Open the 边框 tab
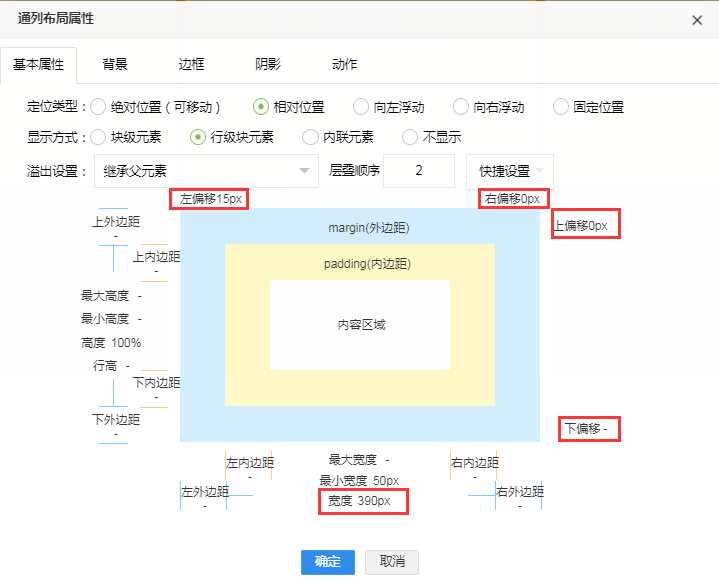 (x=191, y=64)
